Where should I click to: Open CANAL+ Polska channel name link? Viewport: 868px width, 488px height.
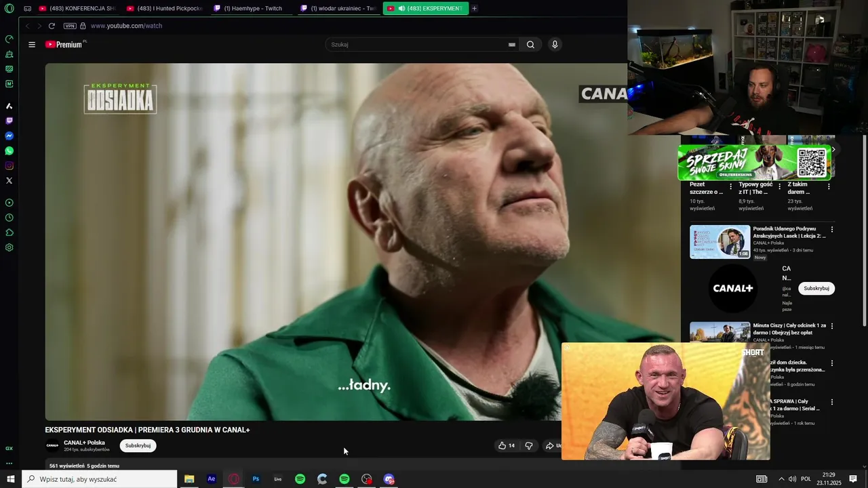click(84, 443)
